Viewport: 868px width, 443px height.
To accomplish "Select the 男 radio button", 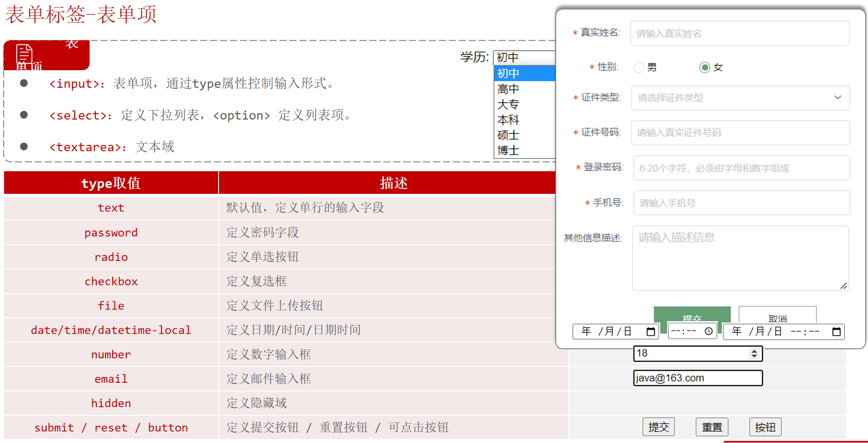I will click(639, 67).
